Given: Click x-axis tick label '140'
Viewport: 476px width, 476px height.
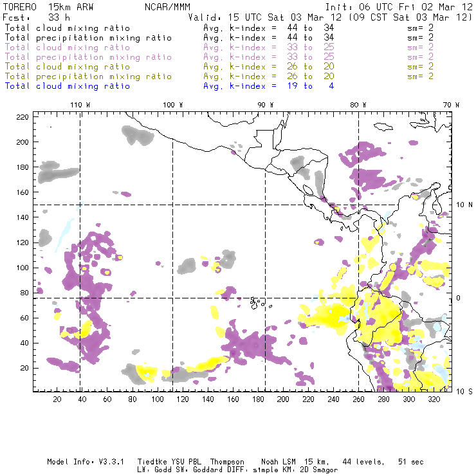Looking at the screenshot, I should coord(208,399).
